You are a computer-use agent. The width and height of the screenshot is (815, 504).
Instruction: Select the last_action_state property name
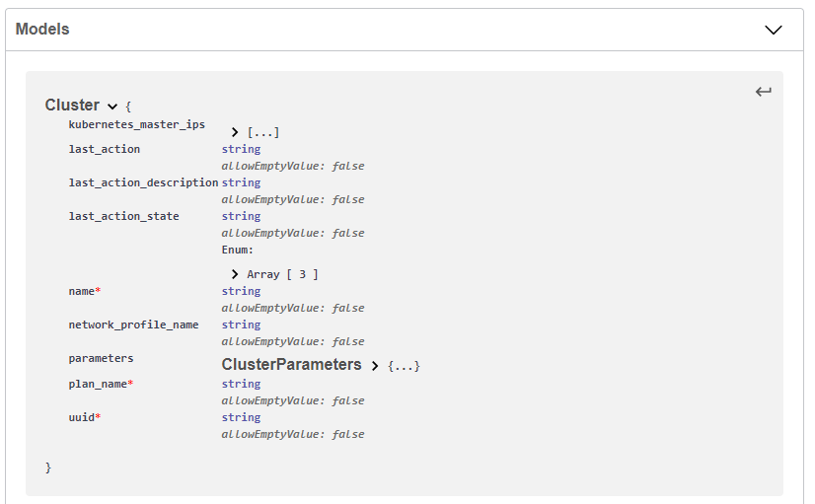click(x=123, y=216)
